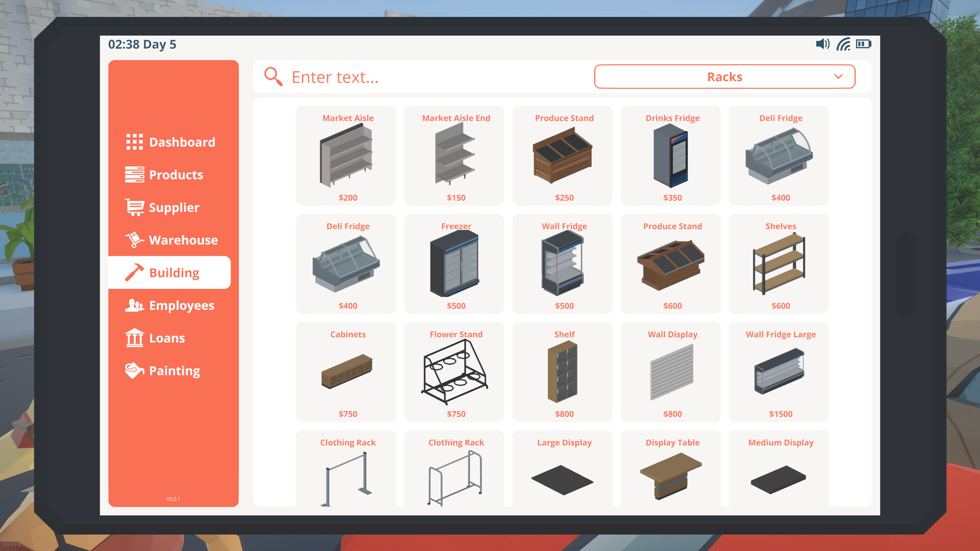Select the Products sidebar icon
This screenshot has width=980, height=551.
(134, 175)
